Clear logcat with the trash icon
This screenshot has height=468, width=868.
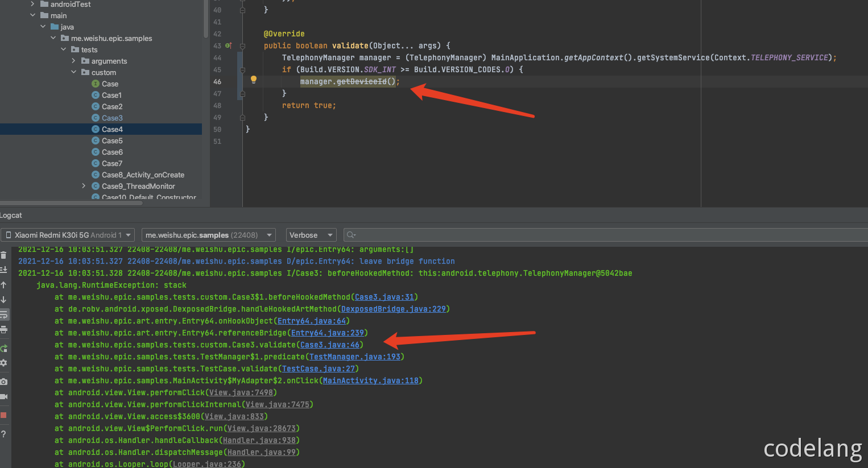(3, 255)
